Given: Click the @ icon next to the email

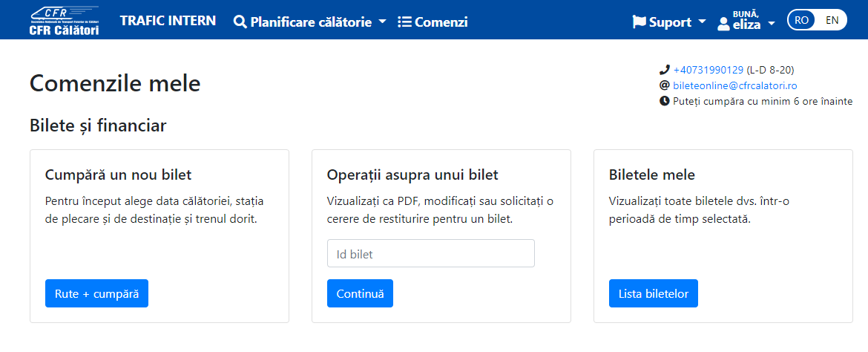Looking at the screenshot, I should (x=664, y=85).
